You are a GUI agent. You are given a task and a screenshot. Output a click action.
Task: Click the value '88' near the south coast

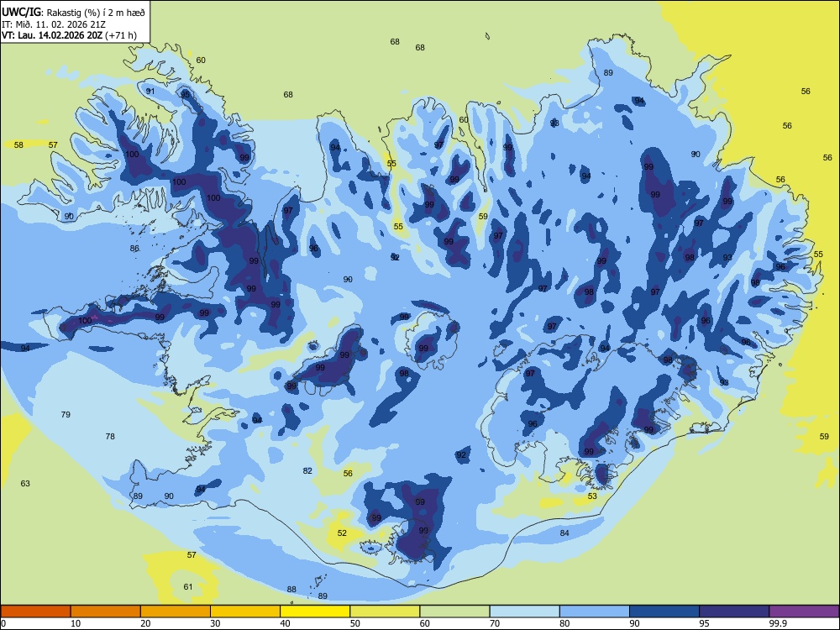click(291, 590)
